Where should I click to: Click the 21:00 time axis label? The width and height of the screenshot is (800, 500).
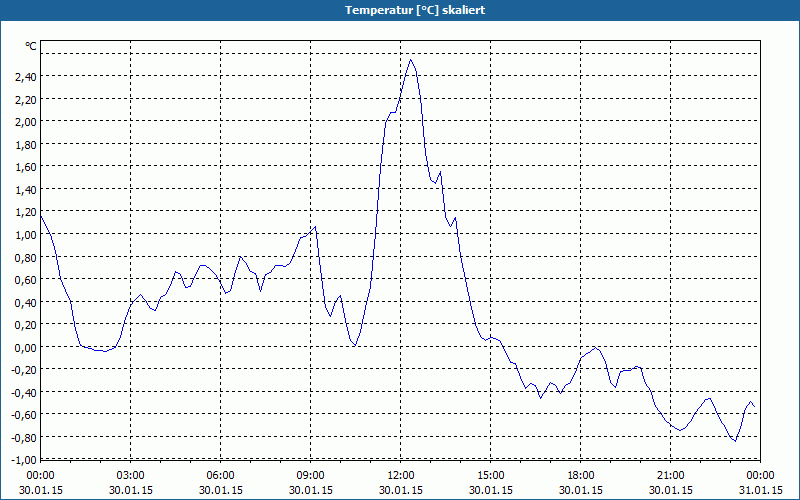click(x=670, y=476)
